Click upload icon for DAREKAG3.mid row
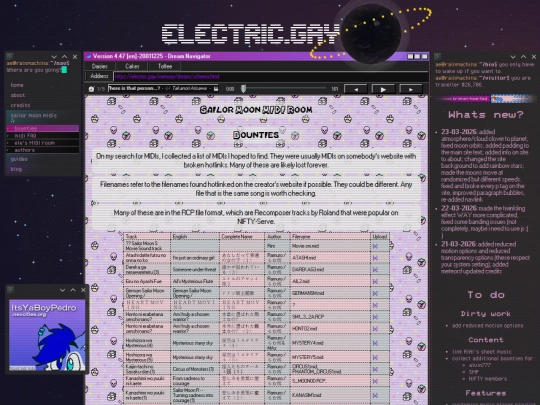The height and width of the screenshot is (405, 540). 375,270
